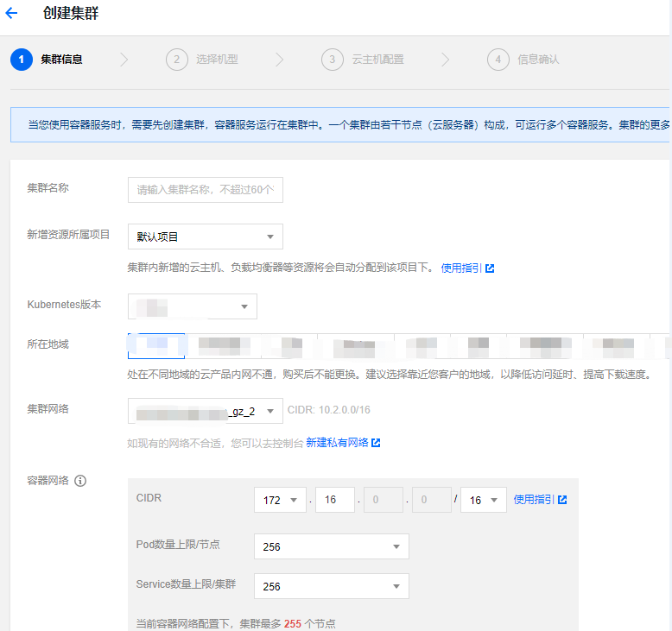
Task: Click the step 1 集群信息 circle
Action: pos(22,60)
